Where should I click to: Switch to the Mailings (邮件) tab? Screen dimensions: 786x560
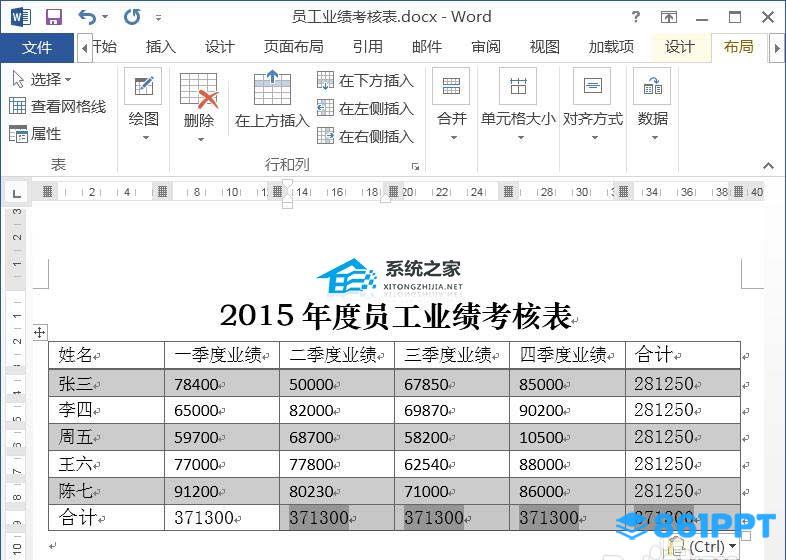click(427, 47)
